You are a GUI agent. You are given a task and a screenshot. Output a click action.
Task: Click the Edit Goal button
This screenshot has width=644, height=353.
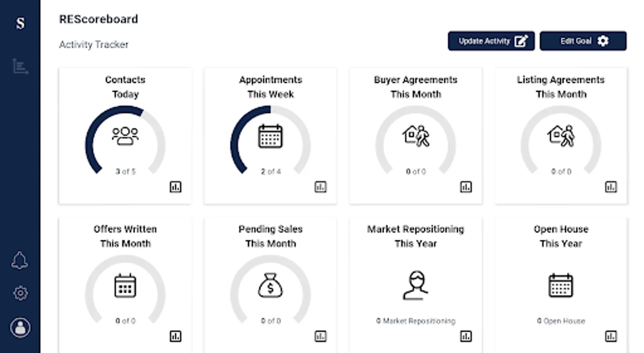pyautogui.click(x=583, y=41)
